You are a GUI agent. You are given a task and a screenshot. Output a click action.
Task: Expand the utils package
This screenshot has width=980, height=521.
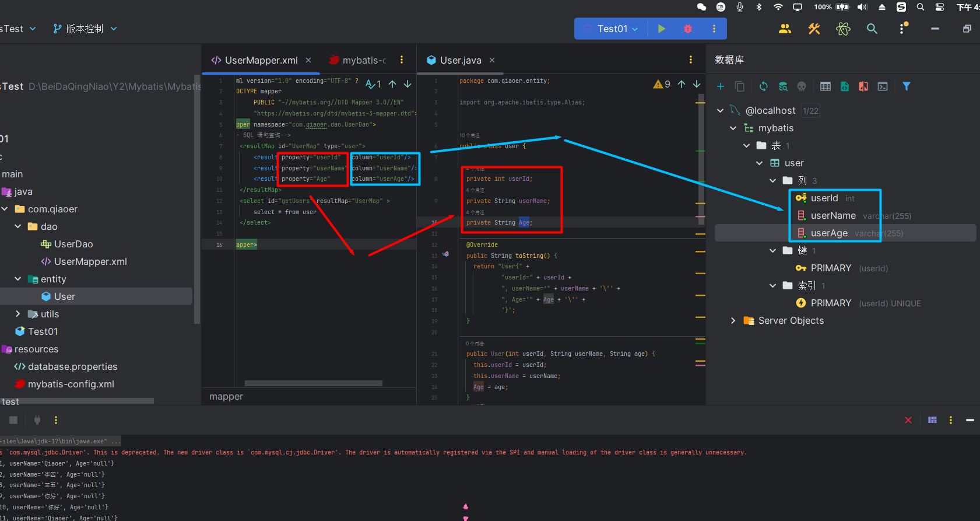pos(18,314)
